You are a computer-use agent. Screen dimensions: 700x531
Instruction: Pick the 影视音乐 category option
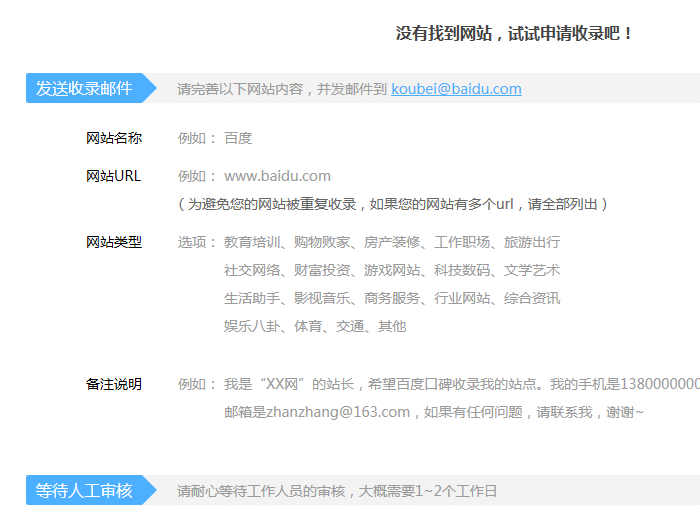tap(322, 298)
